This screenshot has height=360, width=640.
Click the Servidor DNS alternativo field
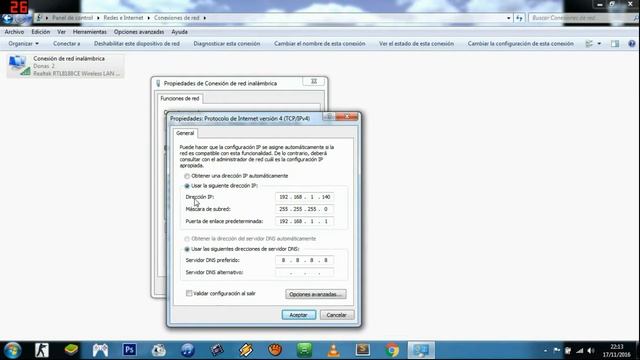pos(304,272)
